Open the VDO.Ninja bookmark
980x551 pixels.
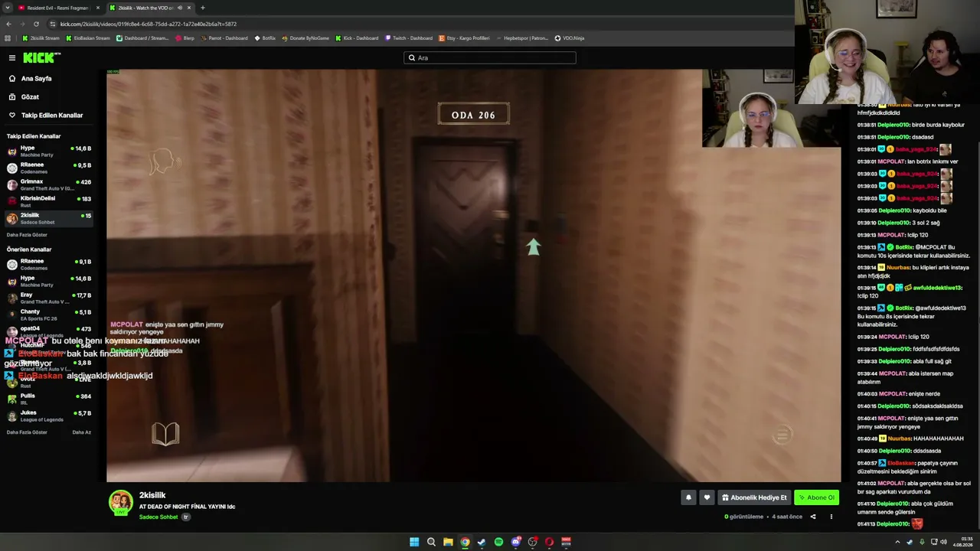click(570, 38)
